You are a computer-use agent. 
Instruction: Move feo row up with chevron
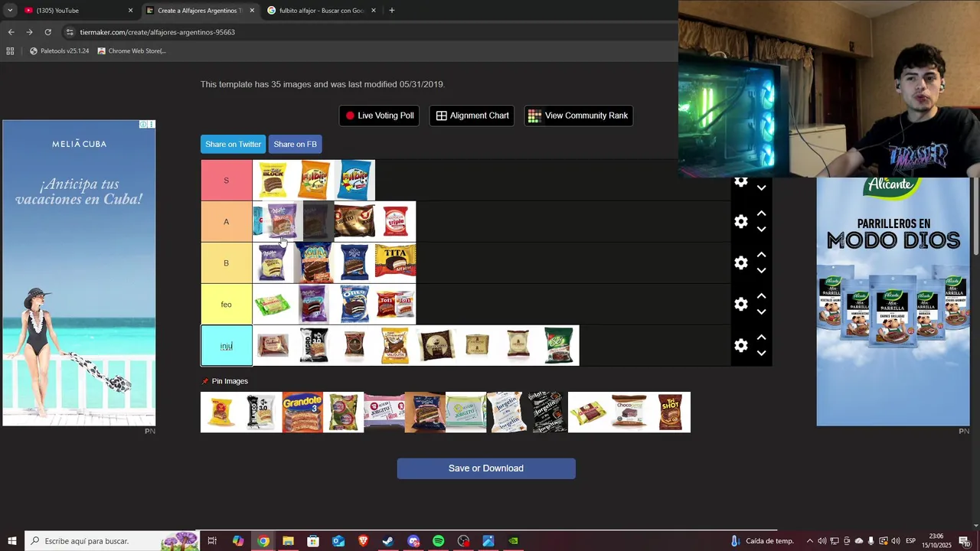point(761,296)
